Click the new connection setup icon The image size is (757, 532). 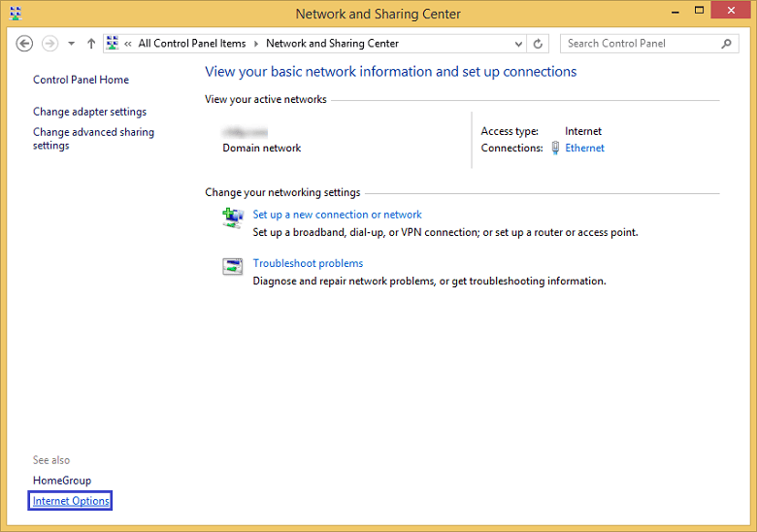click(233, 217)
